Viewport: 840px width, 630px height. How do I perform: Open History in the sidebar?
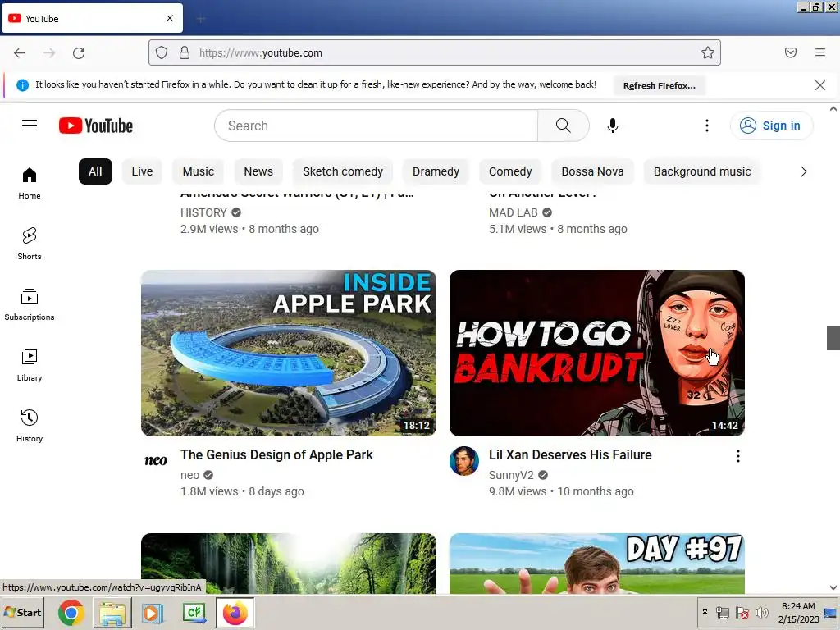pos(30,426)
